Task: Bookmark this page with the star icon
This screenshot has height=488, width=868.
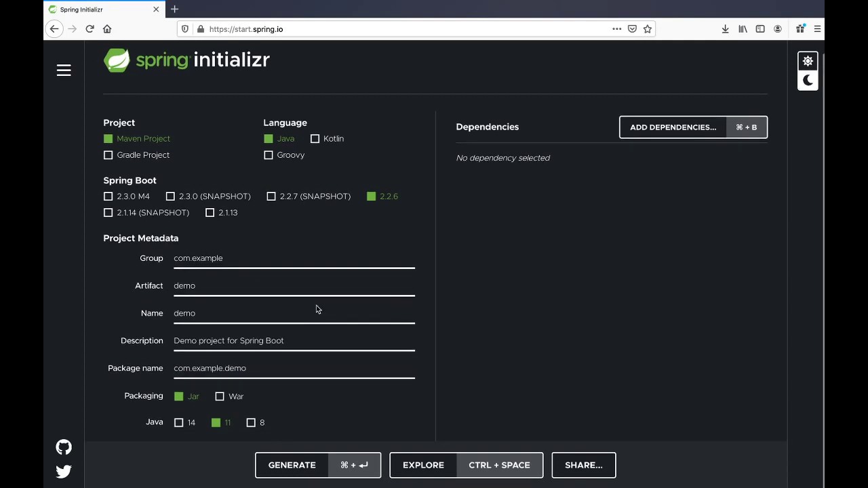Action: [648, 29]
